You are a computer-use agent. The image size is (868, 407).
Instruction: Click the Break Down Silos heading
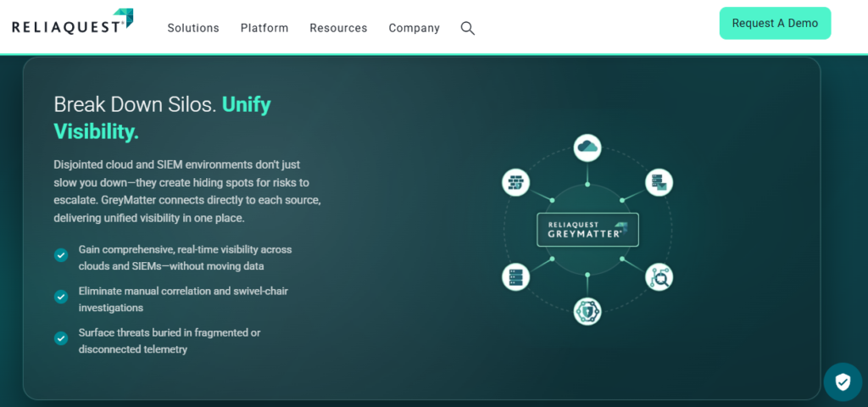click(162, 118)
